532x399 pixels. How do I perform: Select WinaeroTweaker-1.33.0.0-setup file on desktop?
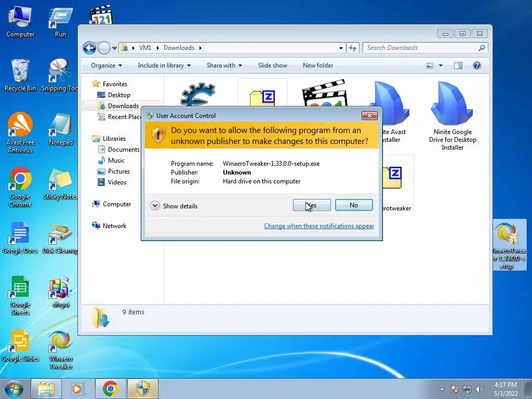tap(508, 245)
